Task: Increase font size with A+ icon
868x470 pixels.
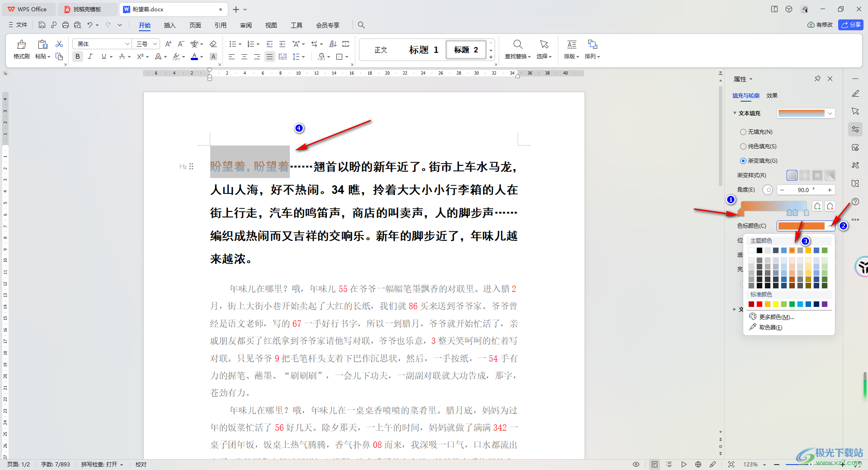Action: click(168, 44)
